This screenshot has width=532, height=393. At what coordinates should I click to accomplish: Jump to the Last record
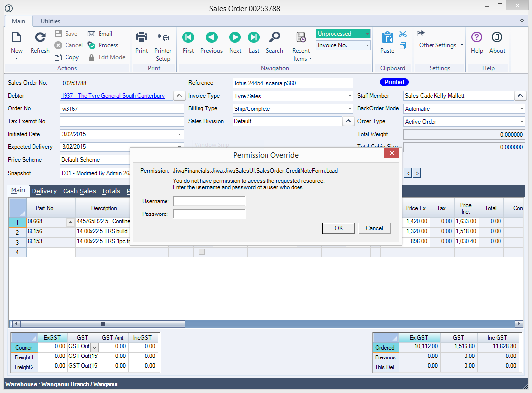(254, 38)
